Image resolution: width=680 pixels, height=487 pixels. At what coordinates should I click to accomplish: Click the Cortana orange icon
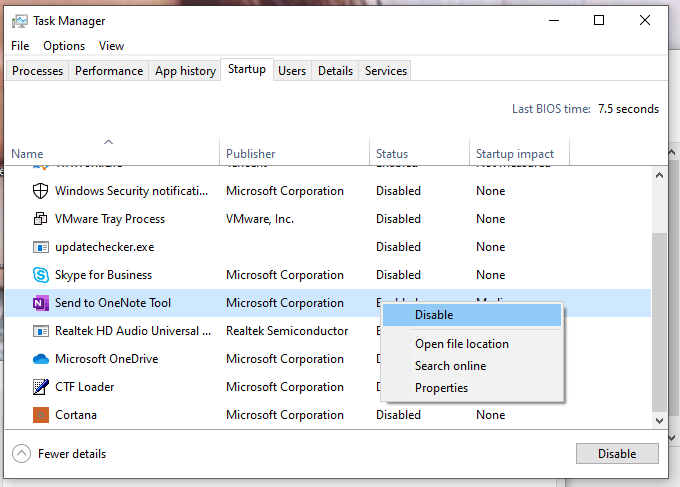tap(41, 415)
